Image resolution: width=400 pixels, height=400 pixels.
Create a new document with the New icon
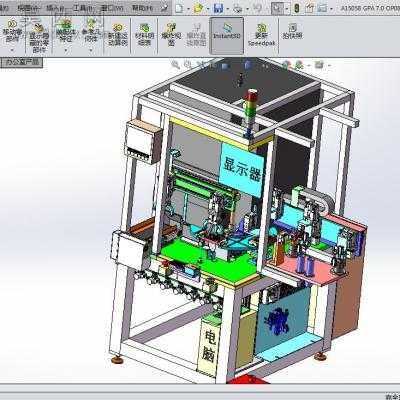(x=179, y=8)
